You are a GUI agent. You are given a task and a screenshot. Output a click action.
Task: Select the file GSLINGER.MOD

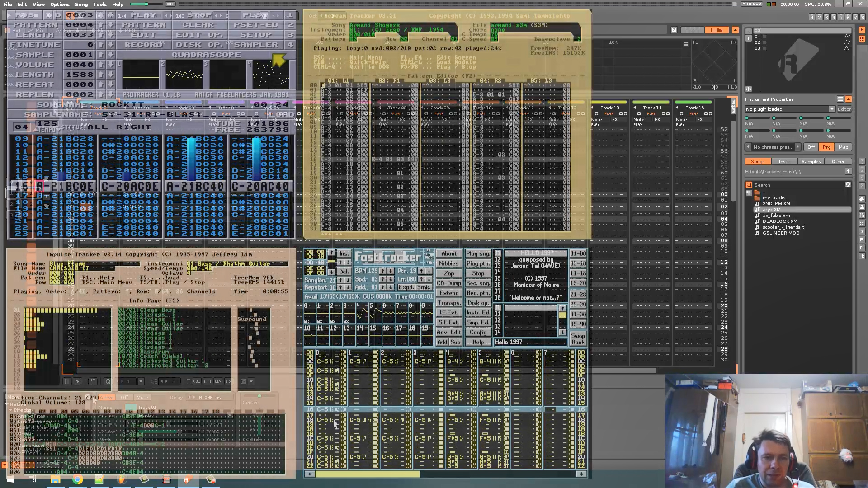[x=781, y=233]
